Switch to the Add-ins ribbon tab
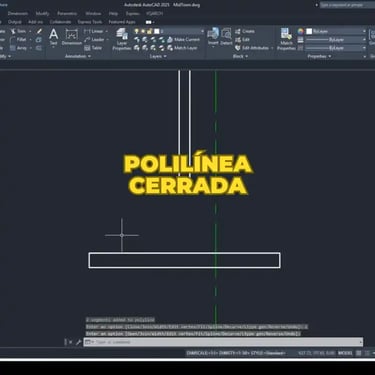 [x=35, y=22]
